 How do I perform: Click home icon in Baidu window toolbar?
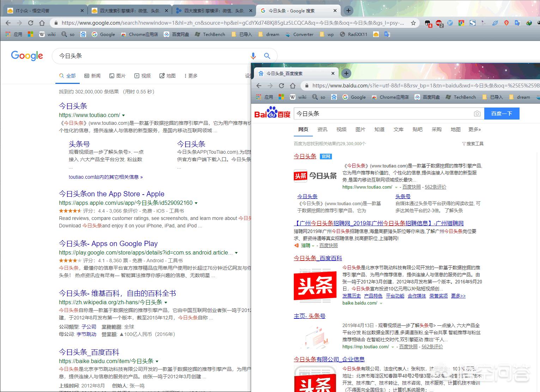pos(293,86)
